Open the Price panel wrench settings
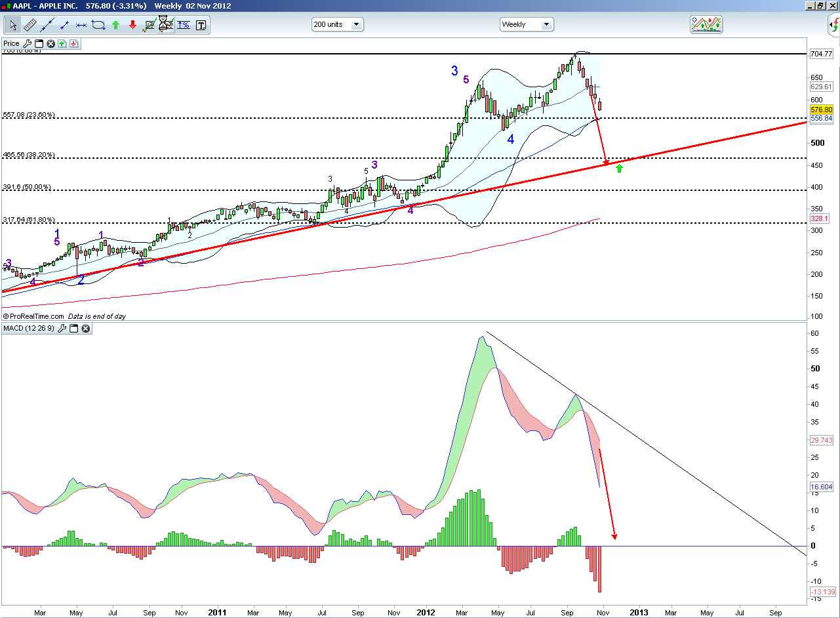 pyautogui.click(x=28, y=44)
